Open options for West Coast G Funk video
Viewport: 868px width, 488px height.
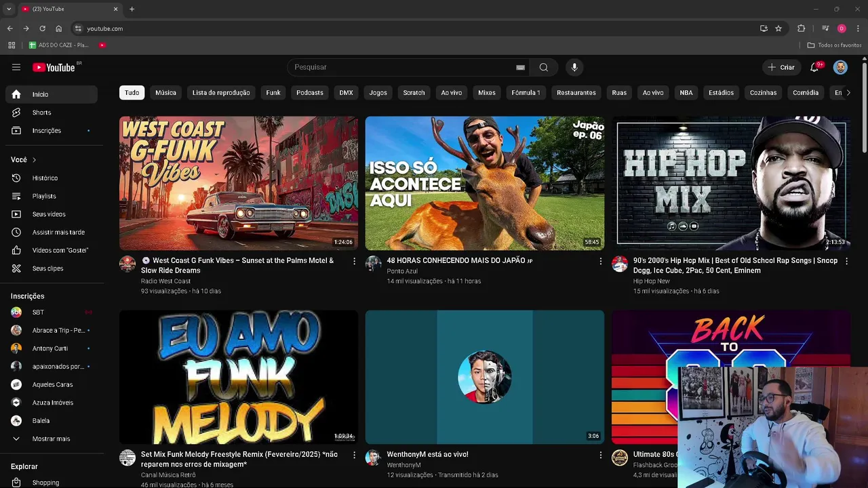354,261
